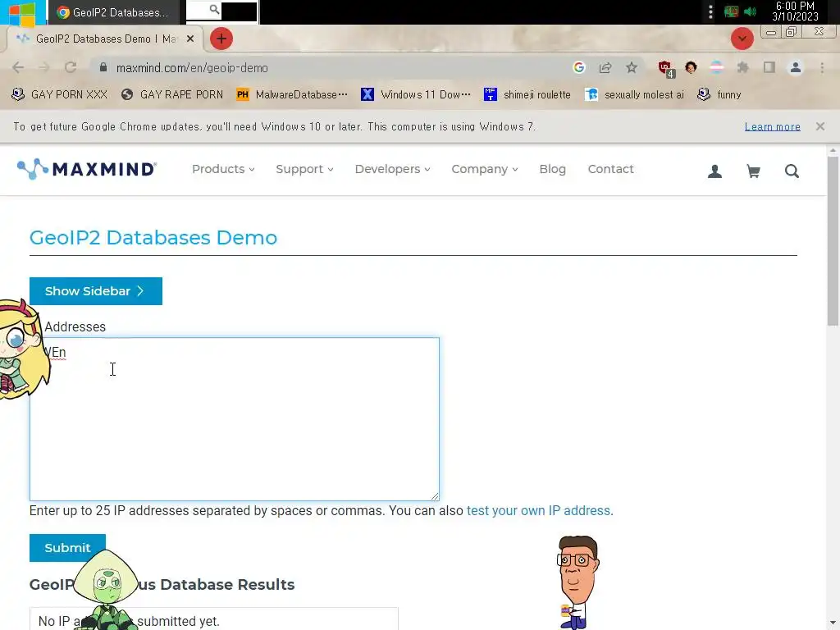Select the GeoIP2 Databases taskbar window button
Image resolution: width=840 pixels, height=630 pixels.
tap(113, 12)
